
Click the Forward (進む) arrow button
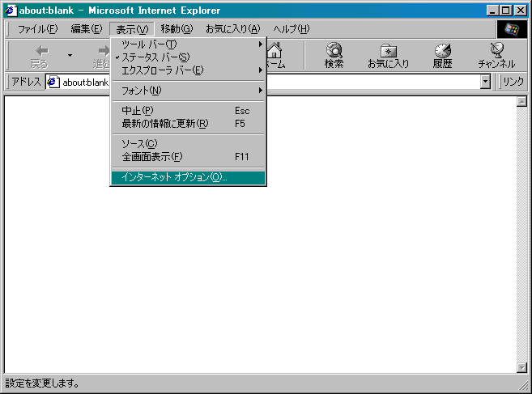pyautogui.click(x=103, y=56)
